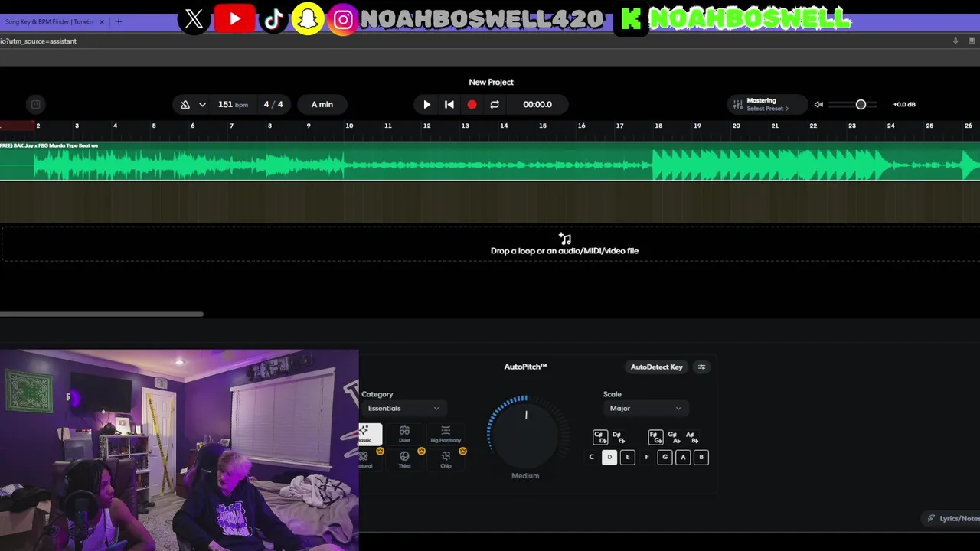The width and height of the screenshot is (980, 551).
Task: Toggle the G#/Ab note key
Action: [x=674, y=437]
